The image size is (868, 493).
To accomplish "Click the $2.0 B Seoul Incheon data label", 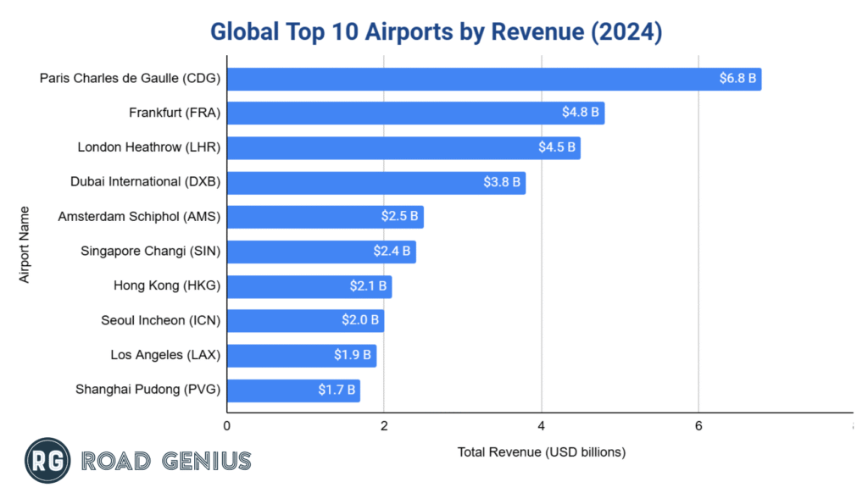I will [x=360, y=321].
